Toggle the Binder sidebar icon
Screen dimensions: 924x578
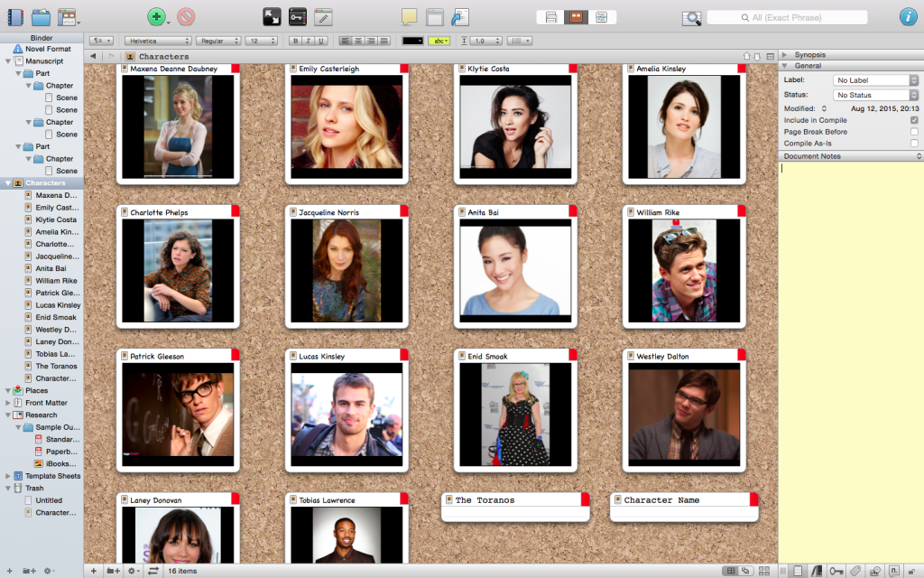pyautogui.click(x=14, y=17)
